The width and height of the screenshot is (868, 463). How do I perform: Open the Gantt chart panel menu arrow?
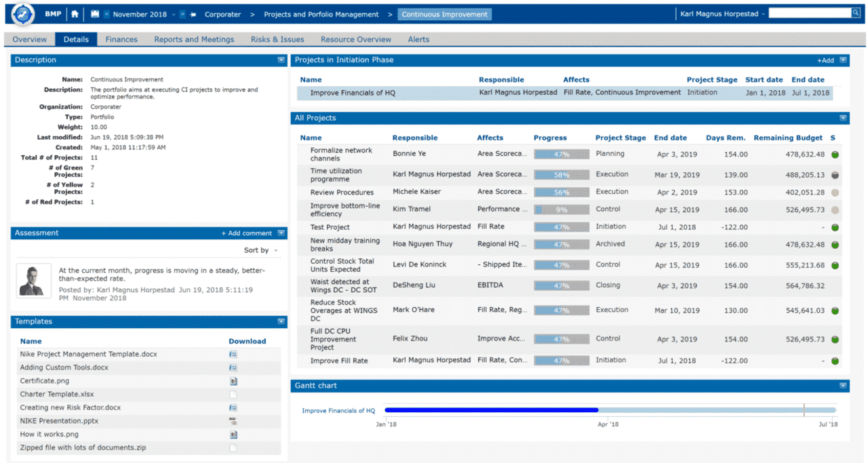coord(843,386)
